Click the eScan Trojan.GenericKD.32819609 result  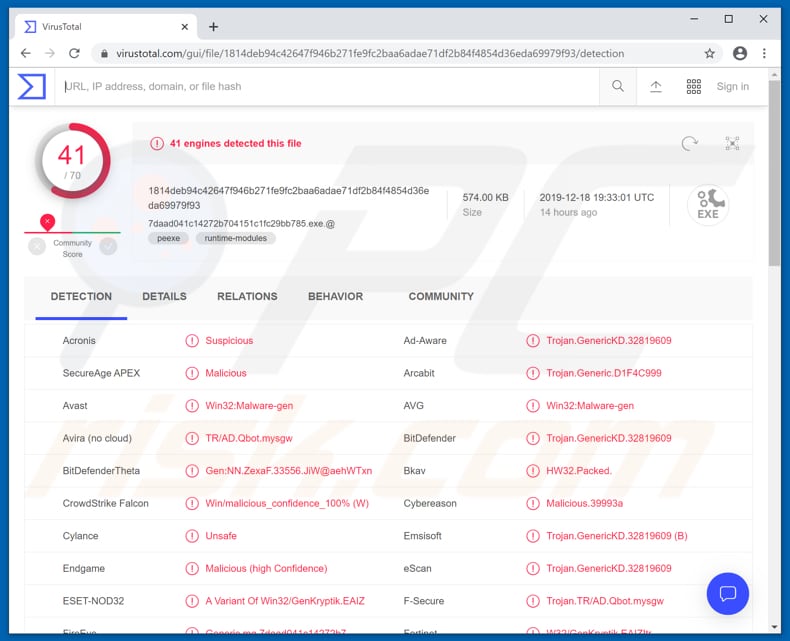click(x=609, y=568)
